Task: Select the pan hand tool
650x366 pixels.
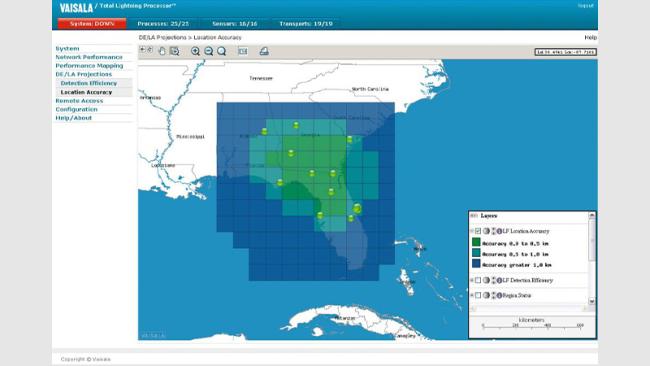Action: pos(162,51)
